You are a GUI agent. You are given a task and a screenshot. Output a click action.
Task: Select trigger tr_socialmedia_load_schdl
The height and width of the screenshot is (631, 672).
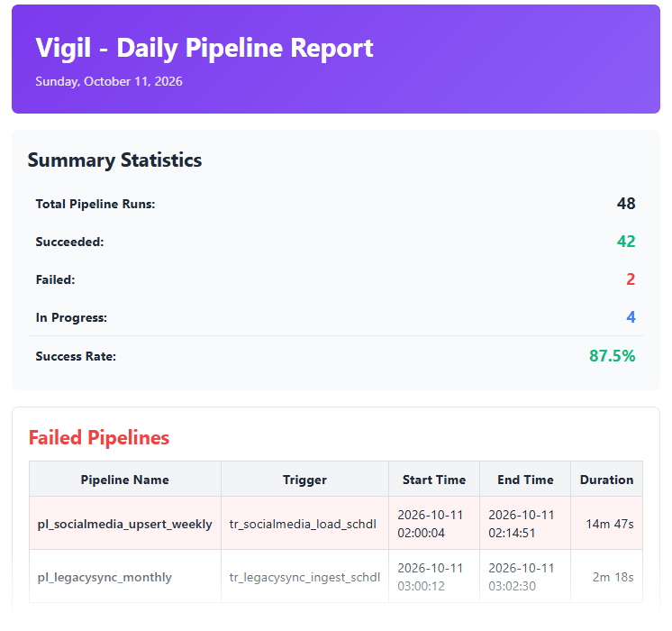coord(303,525)
